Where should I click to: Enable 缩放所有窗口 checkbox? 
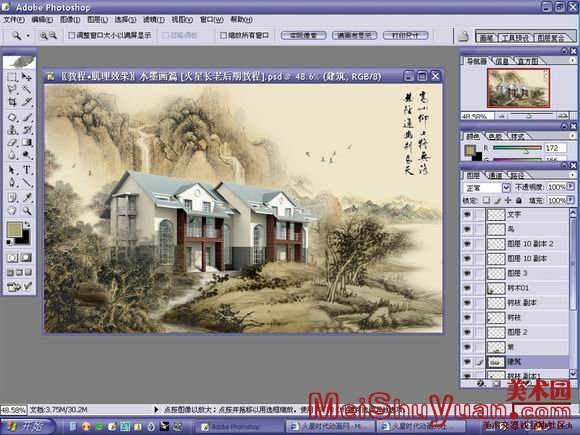[223, 36]
